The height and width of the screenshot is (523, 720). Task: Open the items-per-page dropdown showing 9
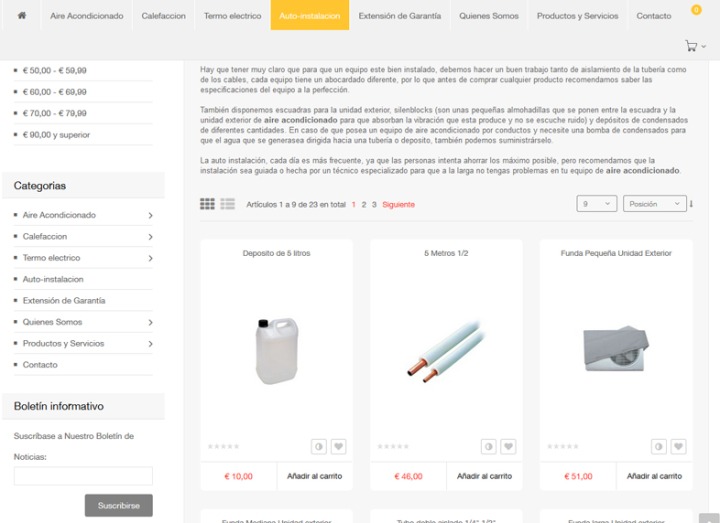[596, 204]
